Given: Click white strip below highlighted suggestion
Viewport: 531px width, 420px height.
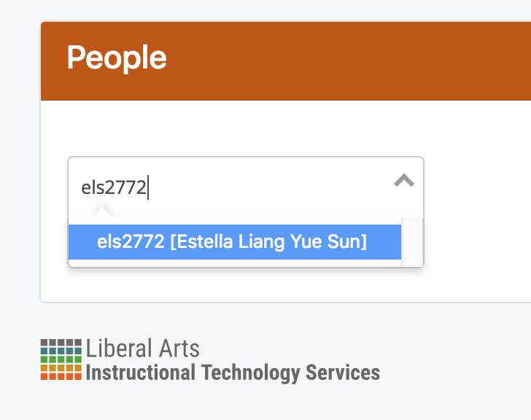Looking at the screenshot, I should coord(235,263).
